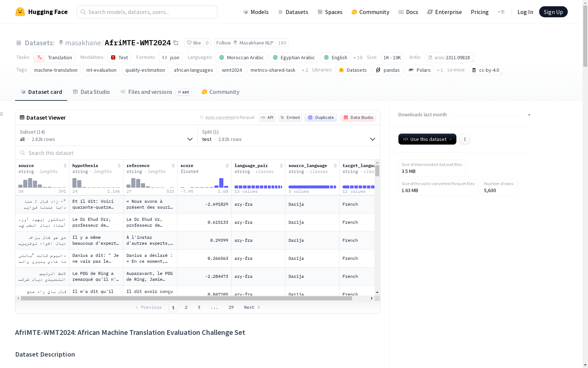Click the json format tag
This screenshot has width=588, height=368.
171,57
